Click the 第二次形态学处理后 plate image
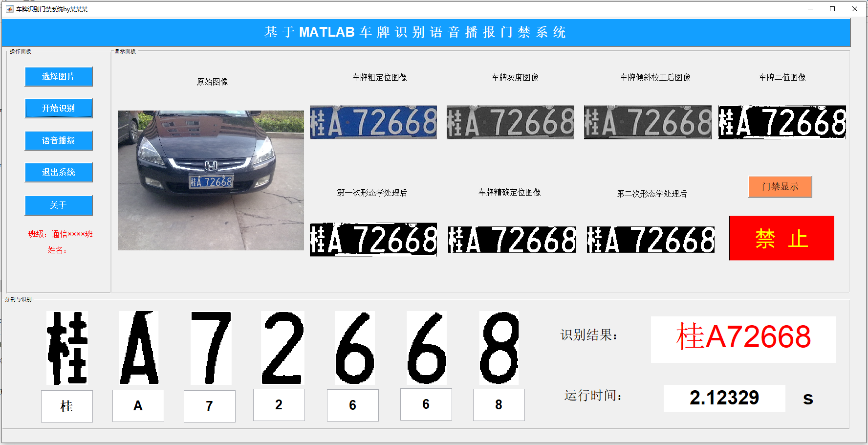 pyautogui.click(x=651, y=240)
